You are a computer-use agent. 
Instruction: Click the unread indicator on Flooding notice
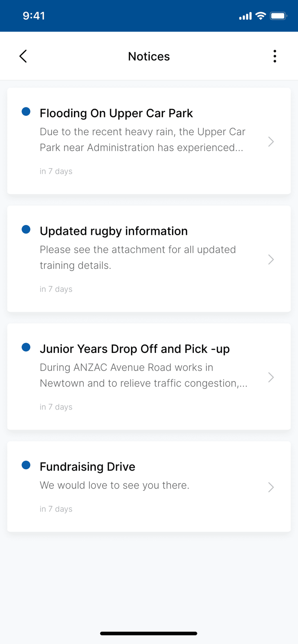[x=26, y=111]
